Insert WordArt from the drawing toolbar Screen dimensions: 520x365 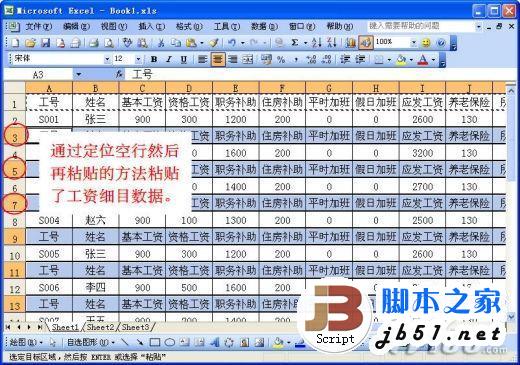(214, 342)
